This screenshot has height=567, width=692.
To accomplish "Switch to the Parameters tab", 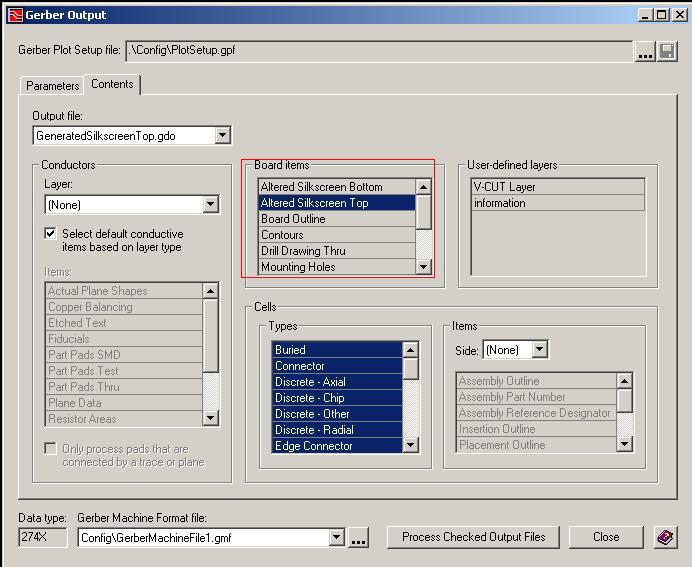I will [x=53, y=86].
